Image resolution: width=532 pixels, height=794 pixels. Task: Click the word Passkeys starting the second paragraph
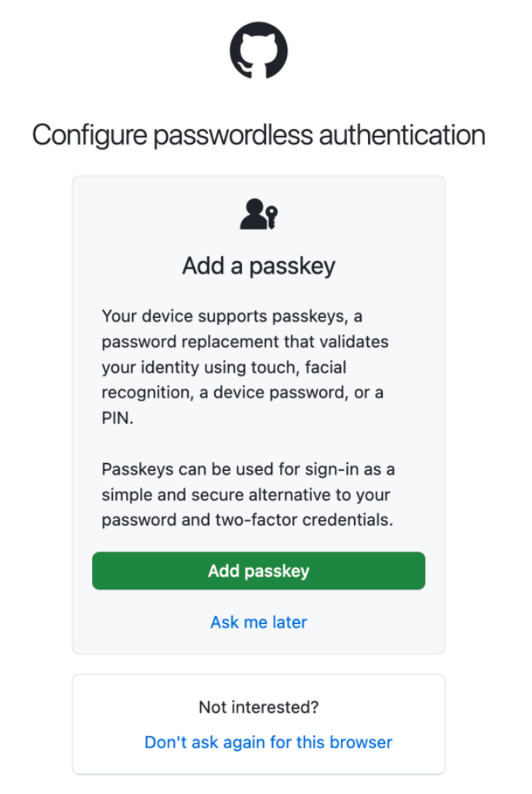(x=138, y=469)
